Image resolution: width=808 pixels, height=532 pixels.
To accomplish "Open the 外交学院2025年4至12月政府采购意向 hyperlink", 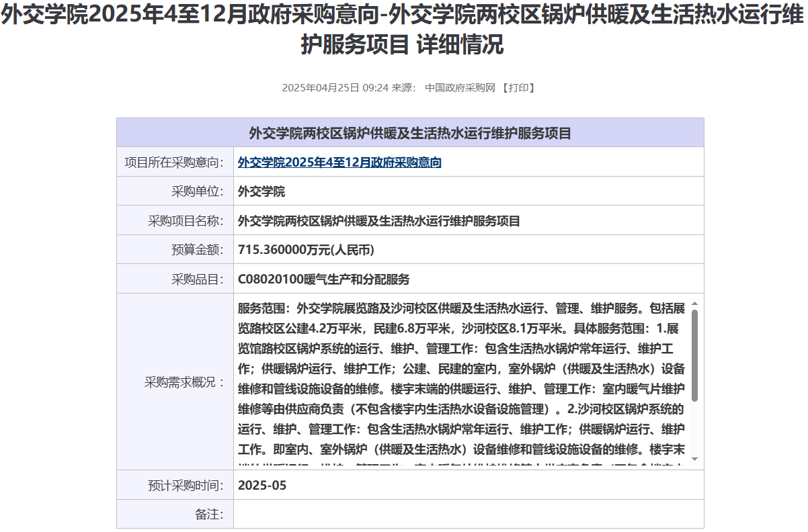I will click(x=339, y=163).
